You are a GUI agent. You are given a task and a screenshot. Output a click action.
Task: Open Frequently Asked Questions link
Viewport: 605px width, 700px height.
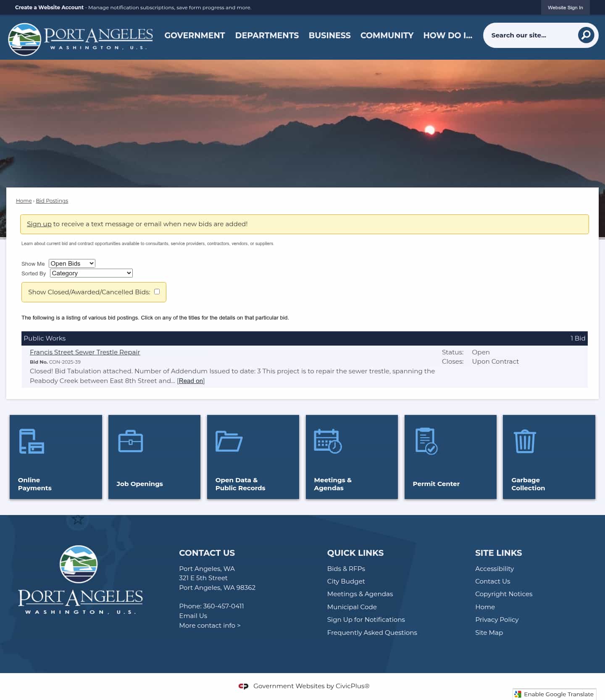point(372,633)
